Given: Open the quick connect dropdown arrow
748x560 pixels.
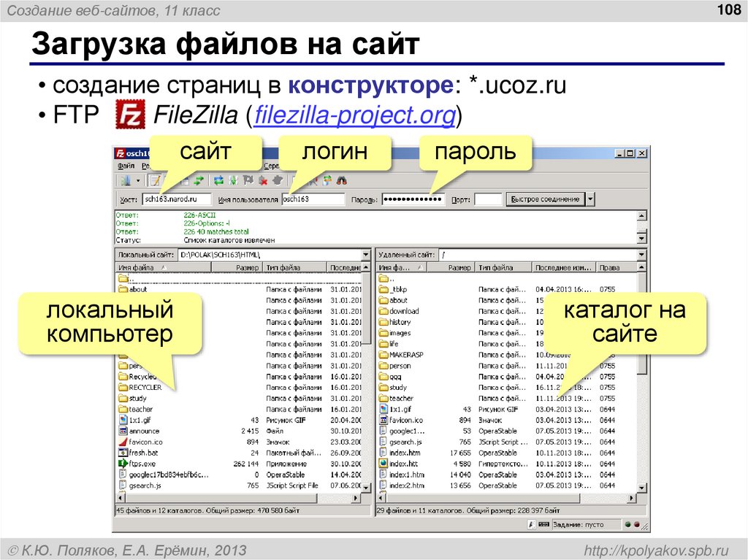Looking at the screenshot, I should pyautogui.click(x=590, y=198).
